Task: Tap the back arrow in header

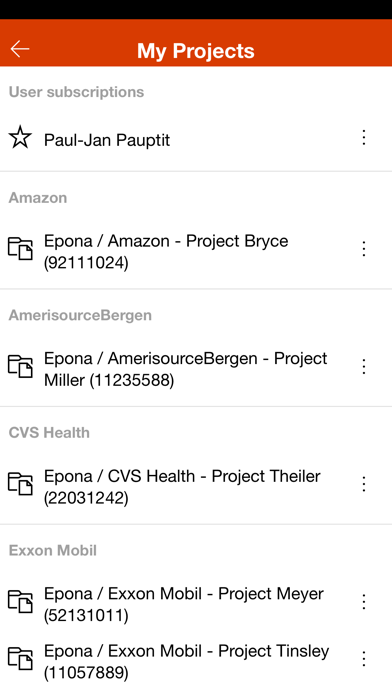Action: pos(20,49)
